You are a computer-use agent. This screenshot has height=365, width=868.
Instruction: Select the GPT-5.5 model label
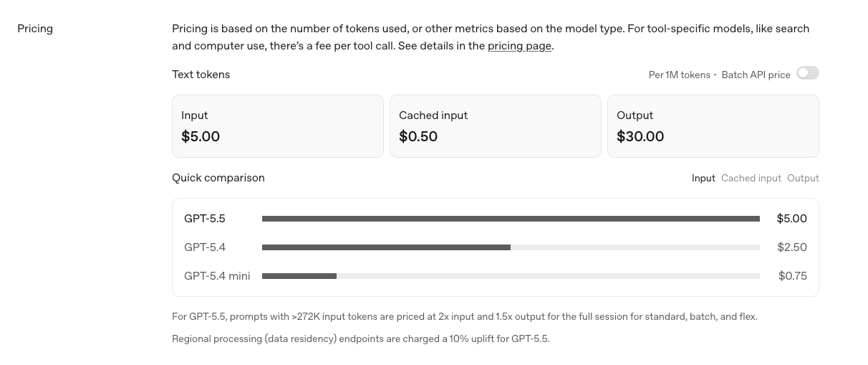pos(205,219)
